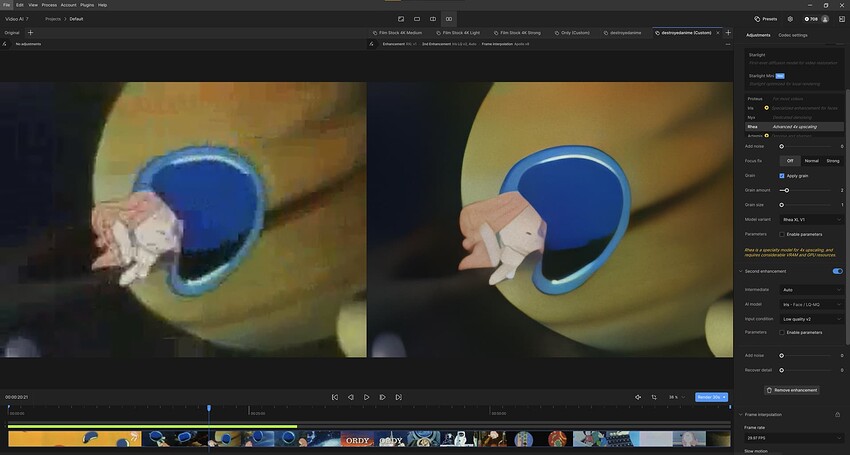
Task: Set Focus fix to Off
Action: click(x=790, y=161)
